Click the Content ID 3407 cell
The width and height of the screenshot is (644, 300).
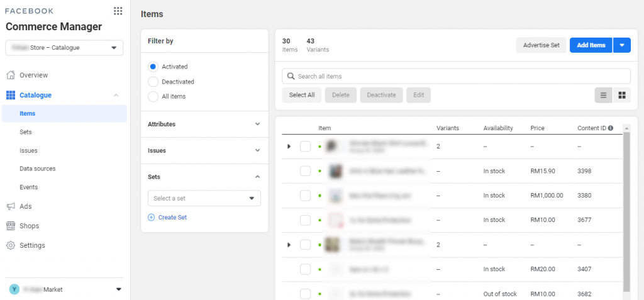[x=584, y=269]
